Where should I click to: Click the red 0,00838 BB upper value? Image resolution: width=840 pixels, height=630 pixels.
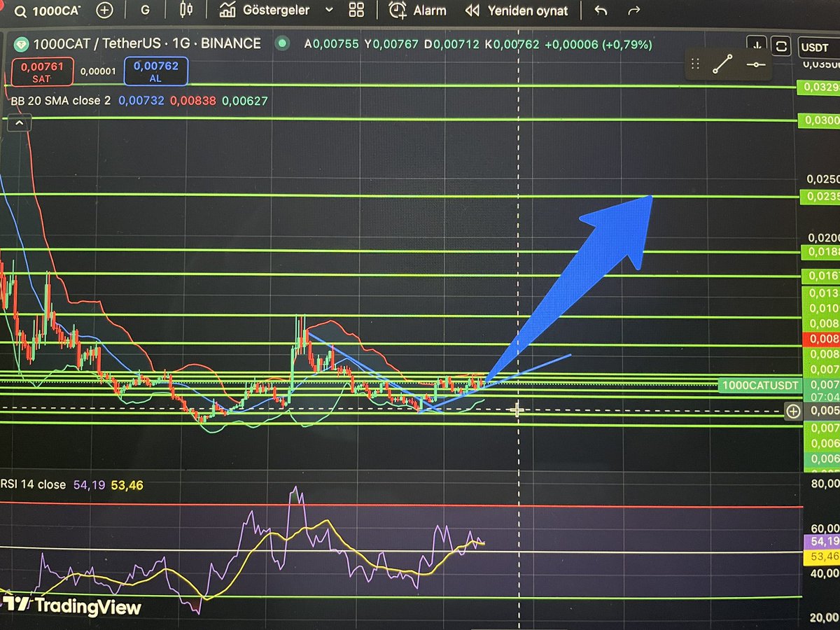192,101
